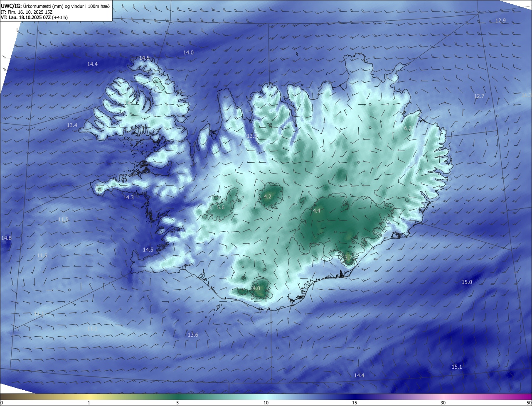Click the colour scale tick labelled 1
The image size is (532, 406).
pyautogui.click(x=89, y=403)
